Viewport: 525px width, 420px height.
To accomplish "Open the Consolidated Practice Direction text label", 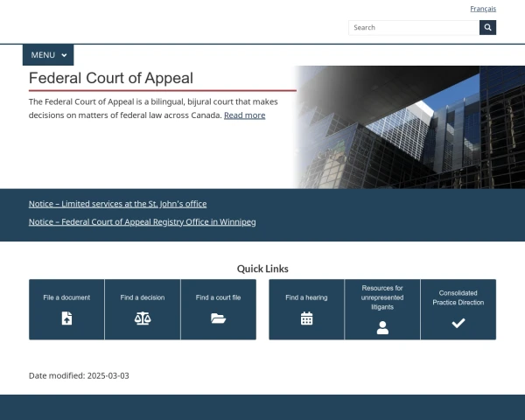I will coord(458,297).
